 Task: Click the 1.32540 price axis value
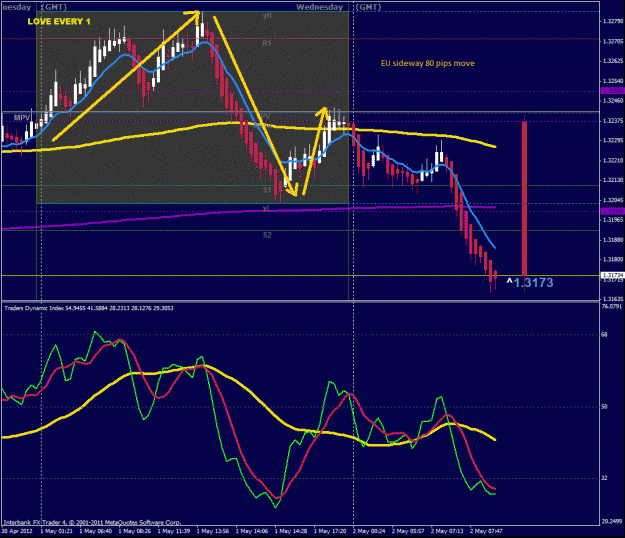[x=613, y=81]
